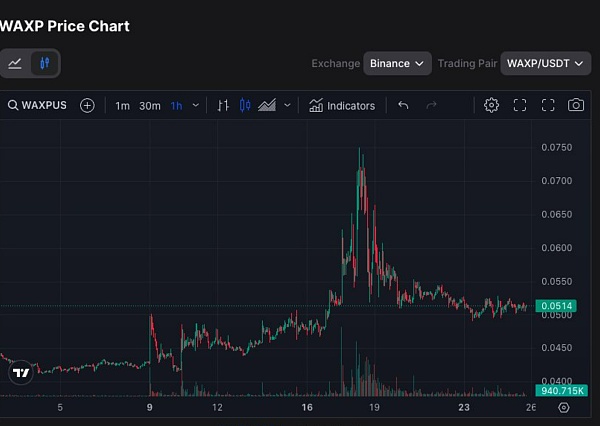
Task: Open the Binance exchange dropdown
Action: (x=397, y=64)
